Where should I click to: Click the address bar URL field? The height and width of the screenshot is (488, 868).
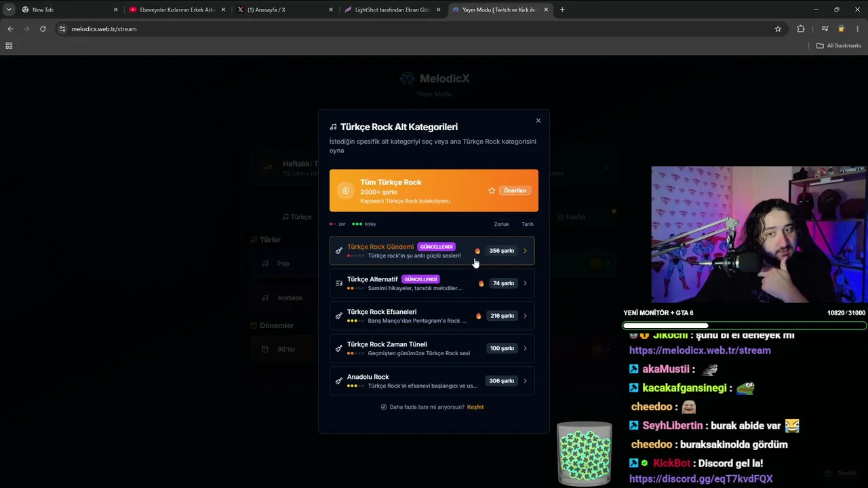coord(420,29)
